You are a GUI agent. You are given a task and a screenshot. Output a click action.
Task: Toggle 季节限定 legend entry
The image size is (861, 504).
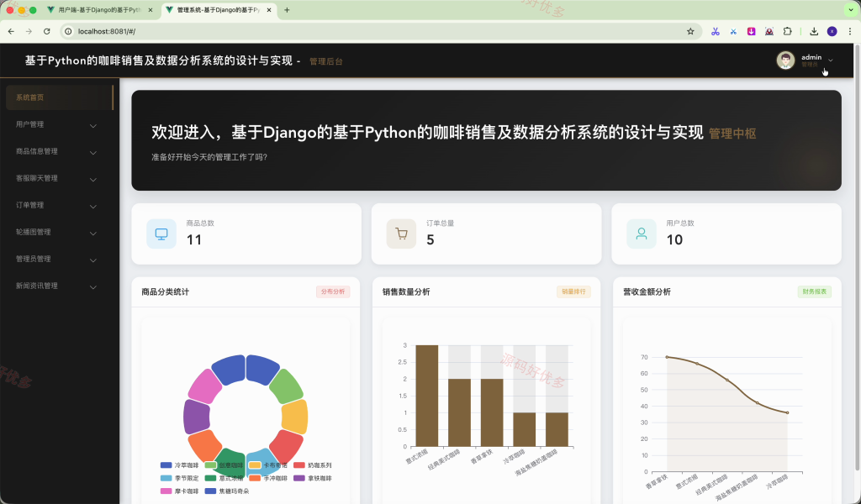tap(180, 478)
